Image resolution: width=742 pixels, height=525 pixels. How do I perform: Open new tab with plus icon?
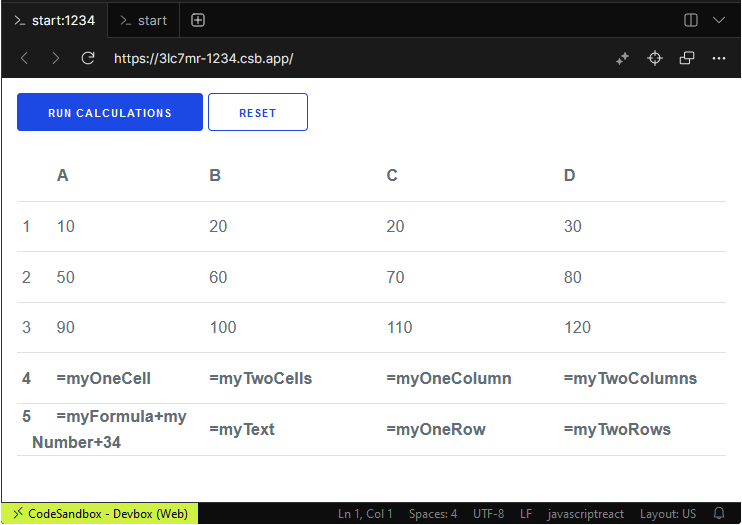[x=198, y=20]
